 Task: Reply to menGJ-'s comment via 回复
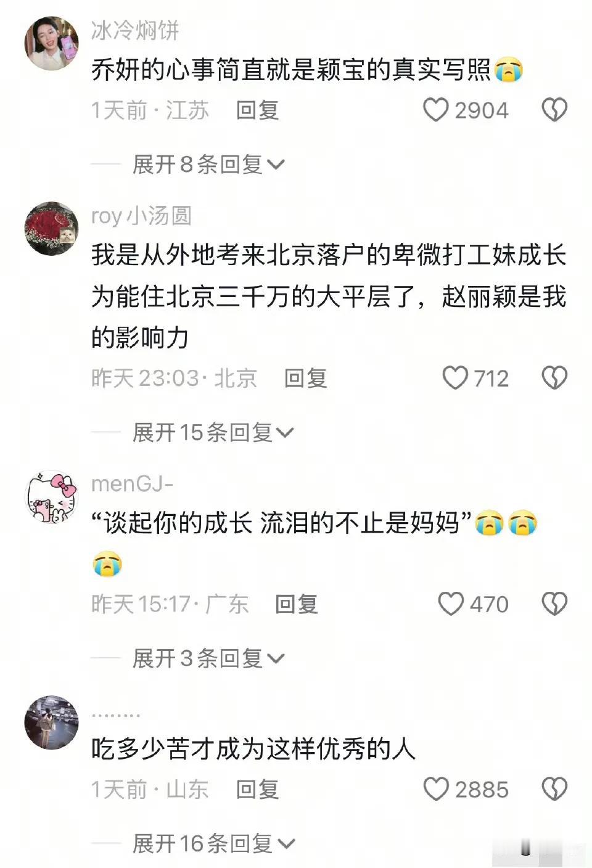pos(297,604)
